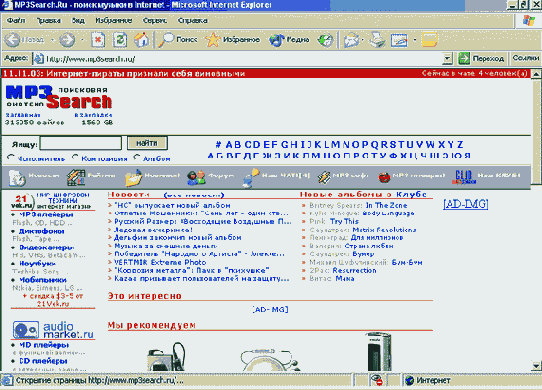The image size is (542, 390).
Task: Click the Найти search button
Action: point(147,143)
